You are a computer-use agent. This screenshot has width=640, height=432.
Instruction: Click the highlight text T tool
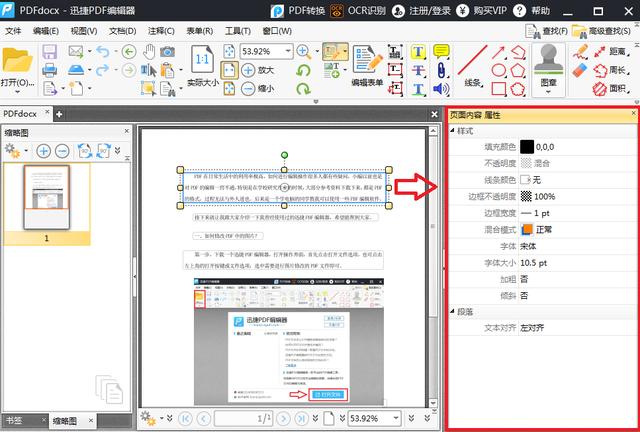418,52
